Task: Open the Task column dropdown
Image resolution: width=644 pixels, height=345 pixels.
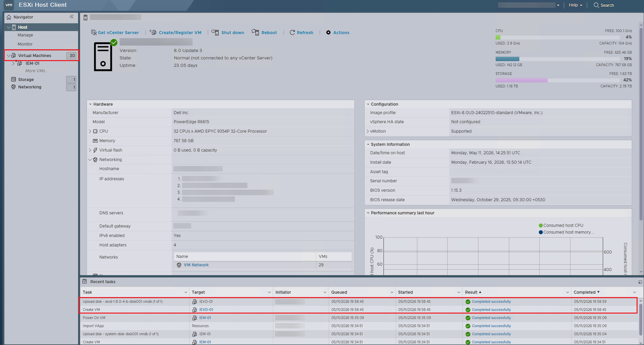Action: coord(186,292)
